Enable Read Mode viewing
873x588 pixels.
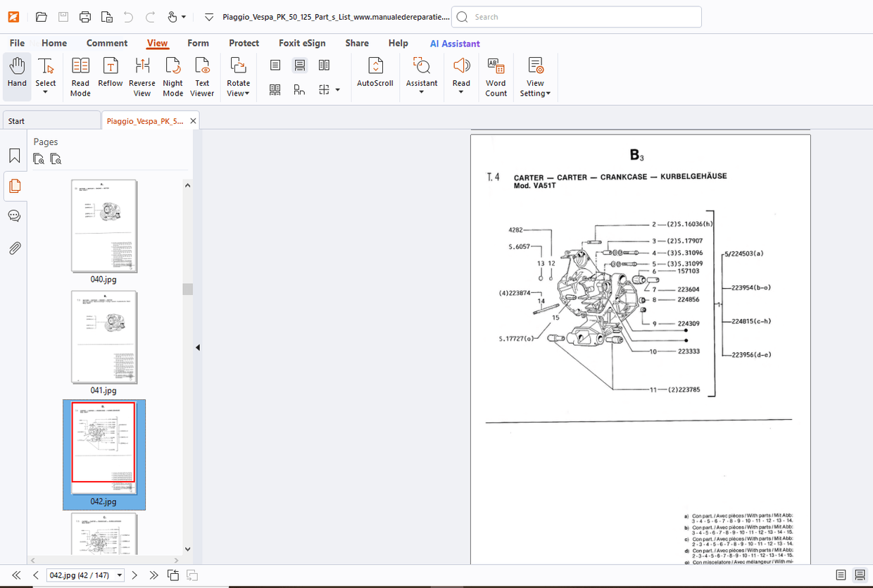point(80,74)
